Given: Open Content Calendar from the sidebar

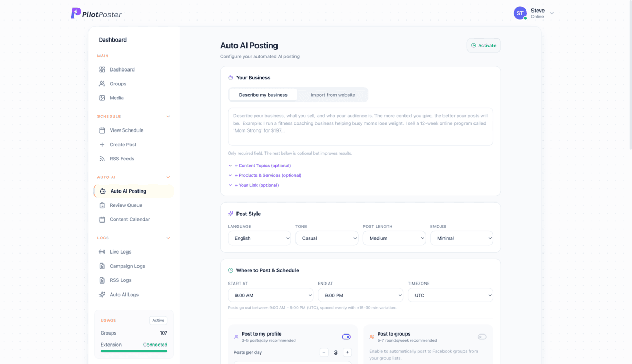Looking at the screenshot, I should 130,219.
